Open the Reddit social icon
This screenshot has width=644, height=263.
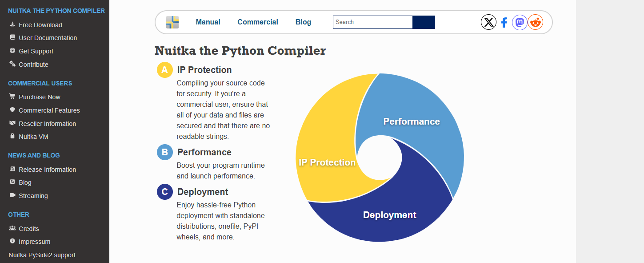coord(536,22)
